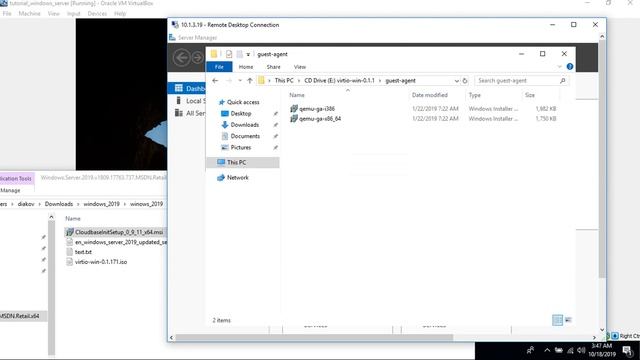Open VirtualBox Devices menu
Screen dimensions: 640x360
pos(97,13)
